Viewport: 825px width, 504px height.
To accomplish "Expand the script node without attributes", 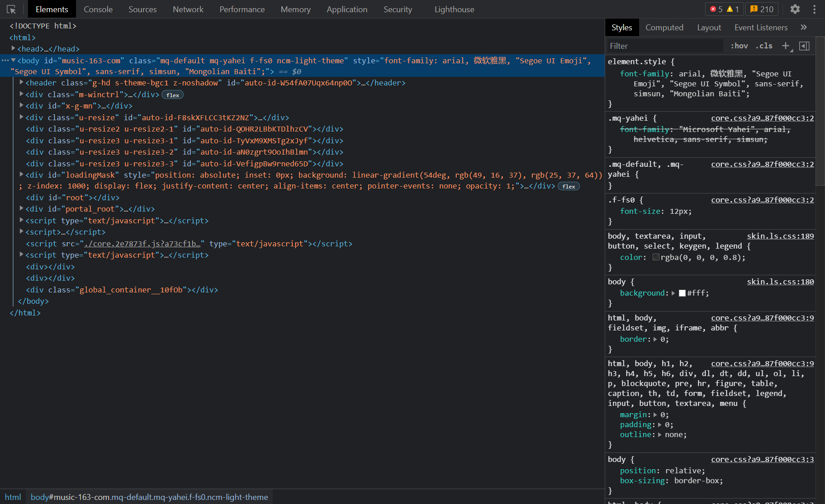I will click(x=21, y=231).
